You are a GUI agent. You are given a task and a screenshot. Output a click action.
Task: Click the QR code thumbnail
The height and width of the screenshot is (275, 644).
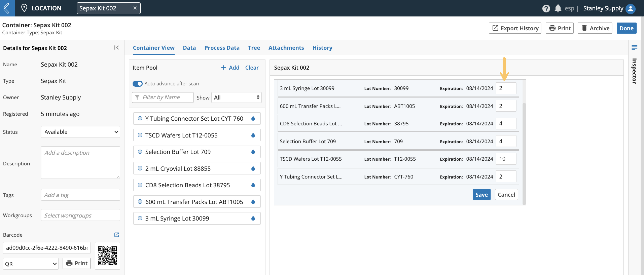(107, 256)
